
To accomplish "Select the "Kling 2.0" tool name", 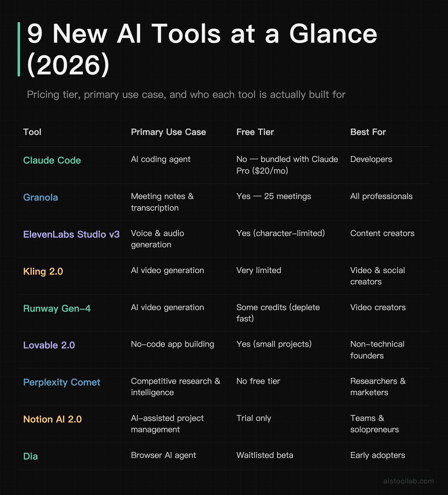I will (x=43, y=272).
